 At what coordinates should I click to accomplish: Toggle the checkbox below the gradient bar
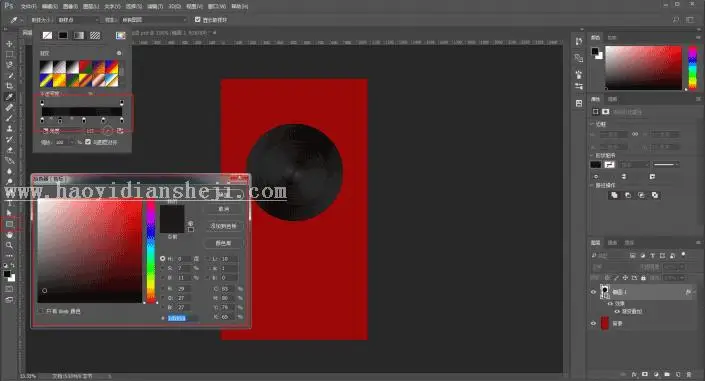[88, 142]
